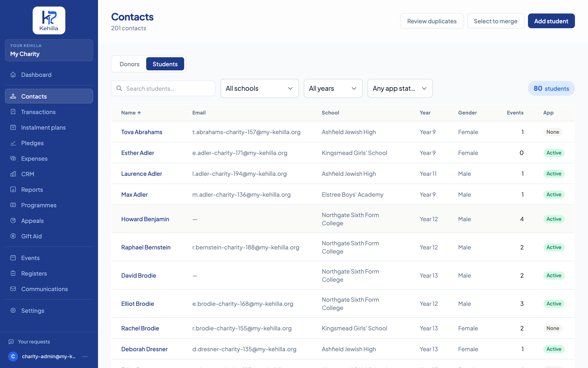Expand the All schools dropdown
The width and height of the screenshot is (588, 368).
pos(259,88)
